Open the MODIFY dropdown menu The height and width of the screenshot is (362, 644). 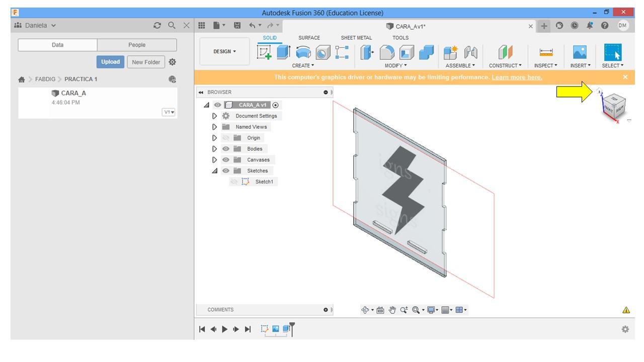point(396,65)
